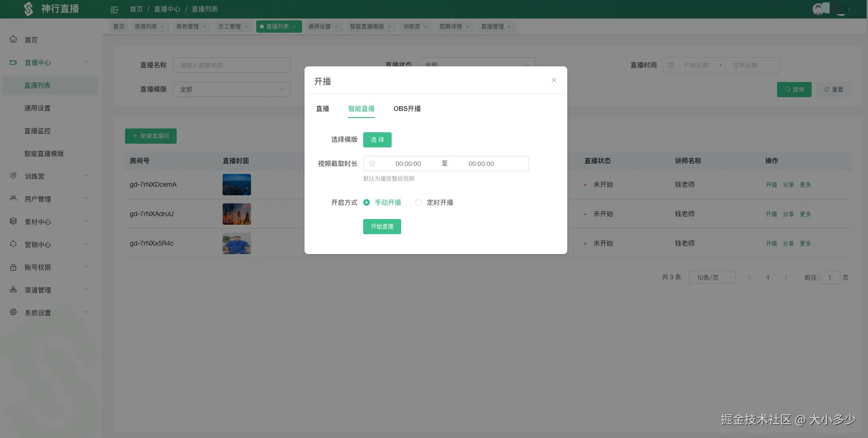Screen dimensions: 868x438
Task: Switch to the 智能直播 tab in dialog
Action: click(361, 109)
